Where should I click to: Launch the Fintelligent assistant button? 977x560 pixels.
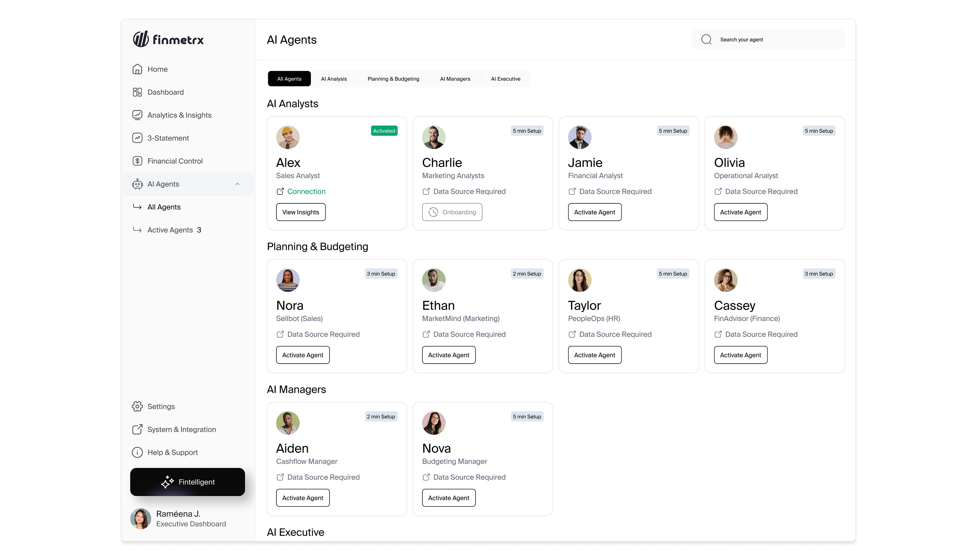tap(187, 482)
